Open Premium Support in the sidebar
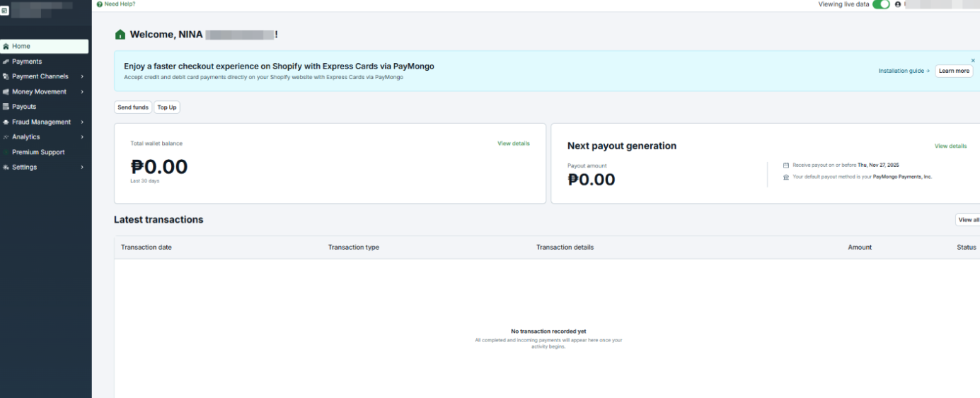The height and width of the screenshot is (398, 980). (38, 152)
